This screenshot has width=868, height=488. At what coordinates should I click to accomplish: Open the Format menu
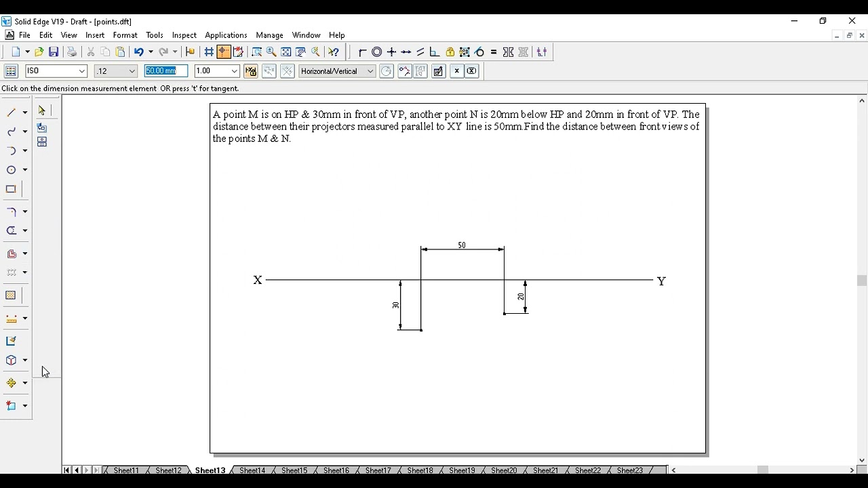[x=125, y=35]
